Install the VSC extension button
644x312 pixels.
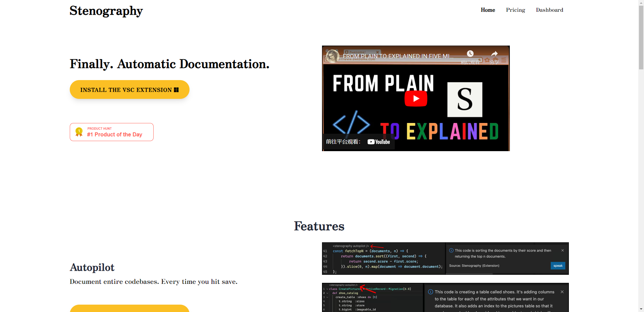pyautogui.click(x=129, y=89)
